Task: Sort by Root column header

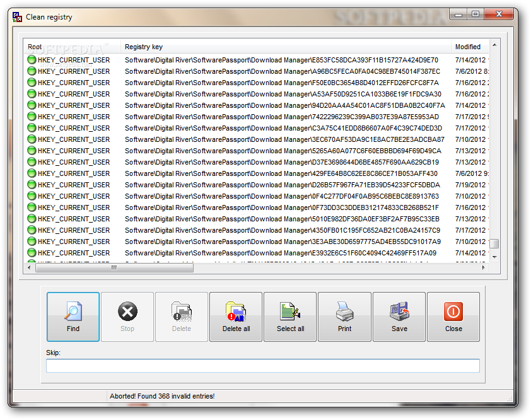Action: [72, 47]
